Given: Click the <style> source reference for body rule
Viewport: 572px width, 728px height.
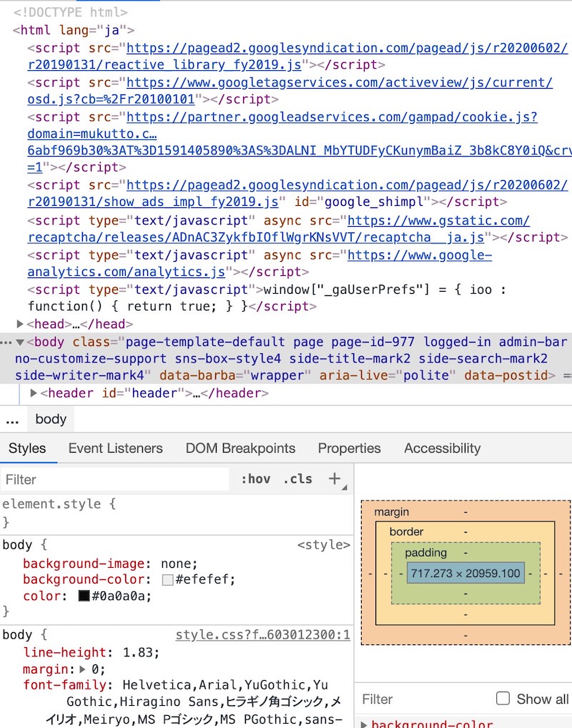Looking at the screenshot, I should coord(324,545).
